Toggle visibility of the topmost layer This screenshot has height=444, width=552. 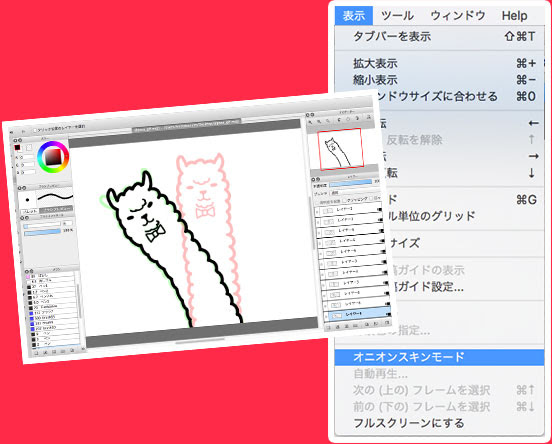317,212
